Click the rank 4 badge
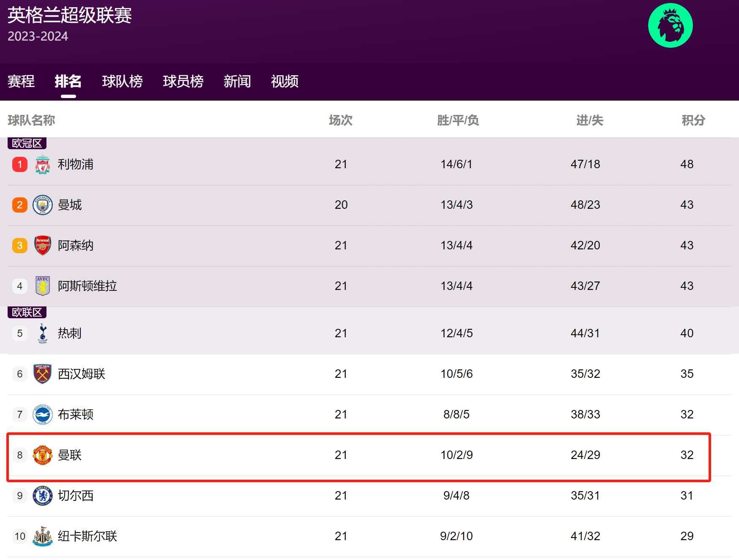This screenshot has width=739, height=560. (20, 286)
